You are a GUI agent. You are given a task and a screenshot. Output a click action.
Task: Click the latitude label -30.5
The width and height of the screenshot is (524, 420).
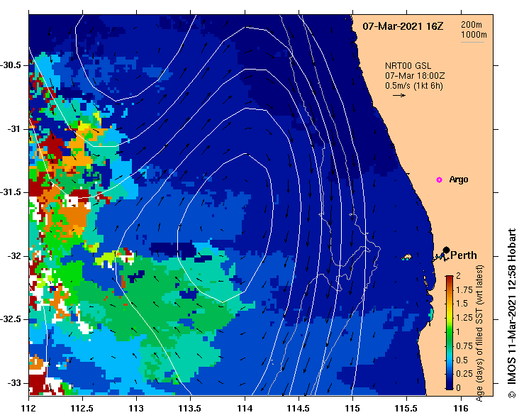[12, 65]
